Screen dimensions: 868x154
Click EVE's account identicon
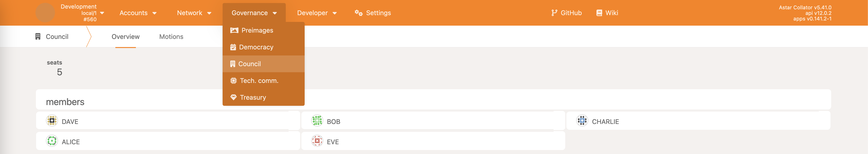pos(317,141)
